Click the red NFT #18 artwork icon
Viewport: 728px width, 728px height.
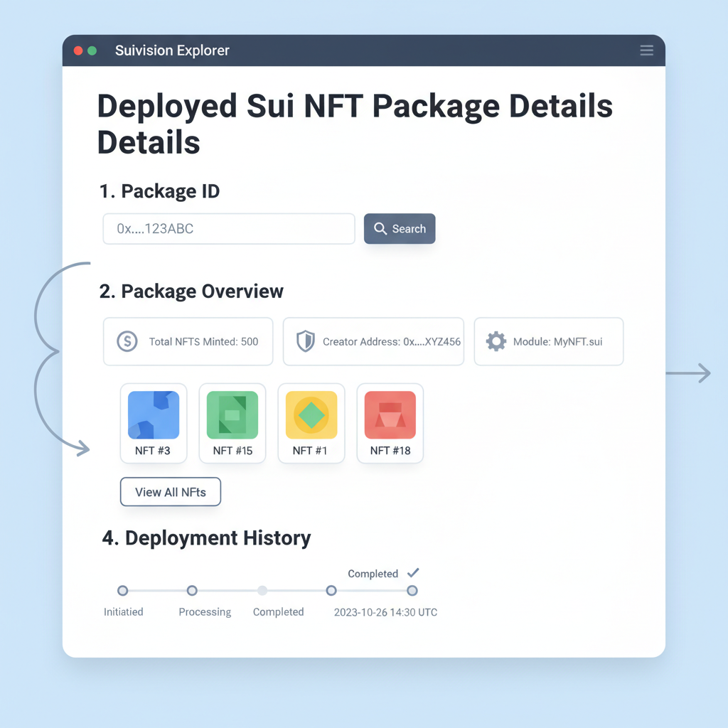[390, 414]
